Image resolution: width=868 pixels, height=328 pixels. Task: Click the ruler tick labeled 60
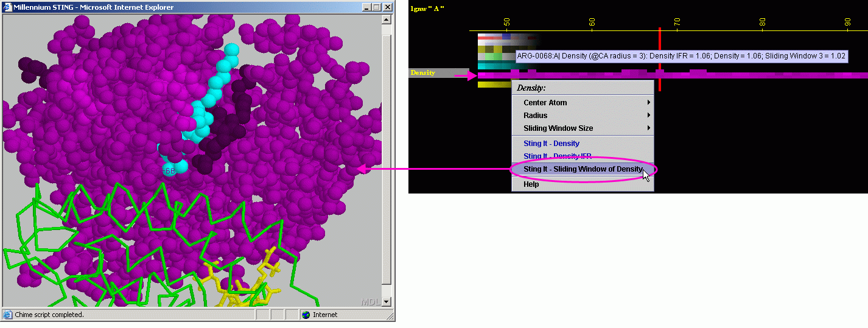pyautogui.click(x=592, y=22)
